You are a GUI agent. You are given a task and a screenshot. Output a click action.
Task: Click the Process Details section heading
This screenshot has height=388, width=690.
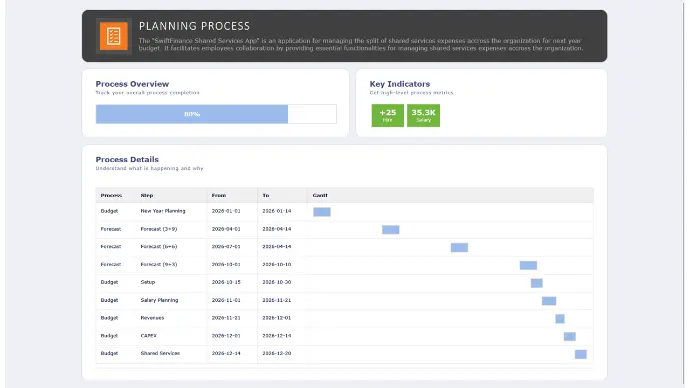pos(127,160)
